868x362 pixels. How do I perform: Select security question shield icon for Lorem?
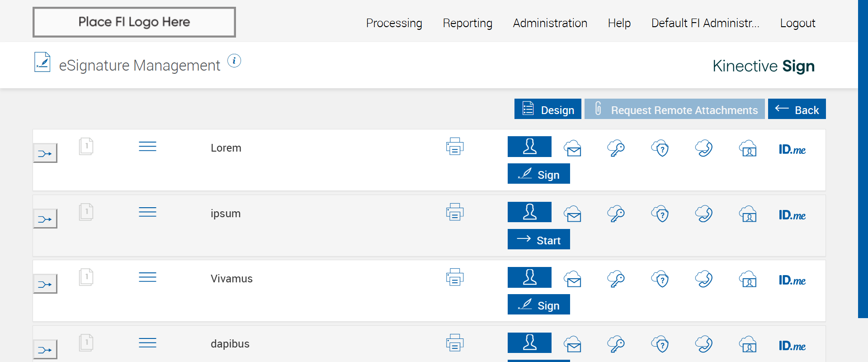pos(660,148)
